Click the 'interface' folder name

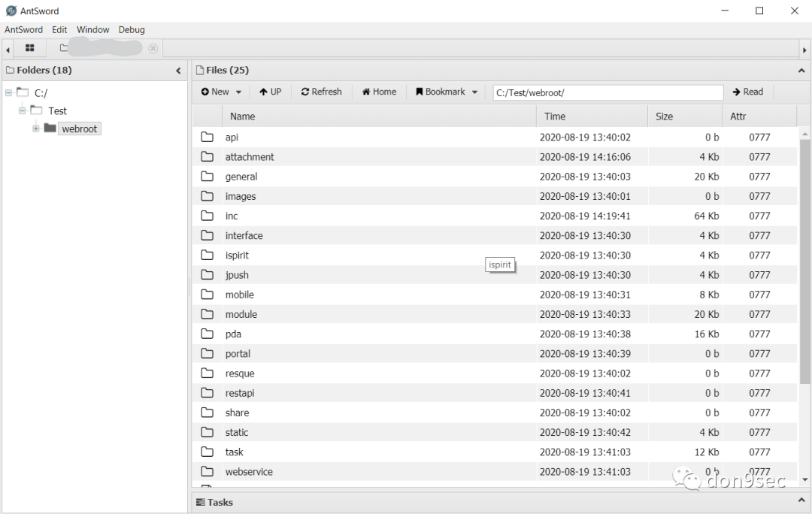point(244,235)
